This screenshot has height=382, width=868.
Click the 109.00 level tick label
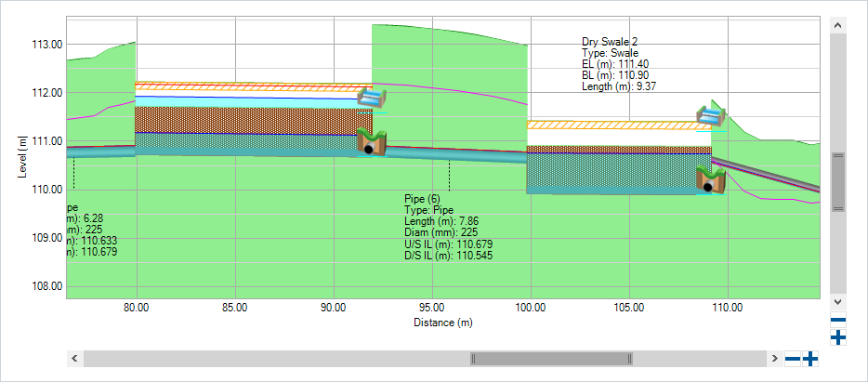(x=46, y=238)
